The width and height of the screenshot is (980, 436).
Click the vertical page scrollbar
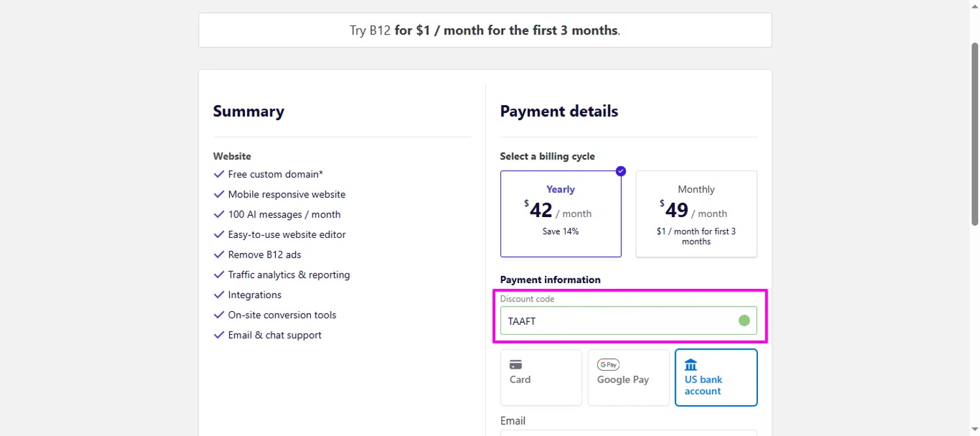click(x=975, y=134)
